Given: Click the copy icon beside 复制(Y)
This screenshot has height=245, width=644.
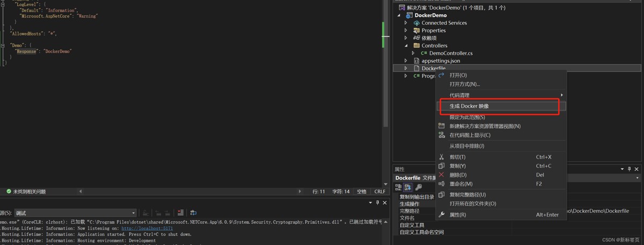Looking at the screenshot, I should [x=442, y=166].
